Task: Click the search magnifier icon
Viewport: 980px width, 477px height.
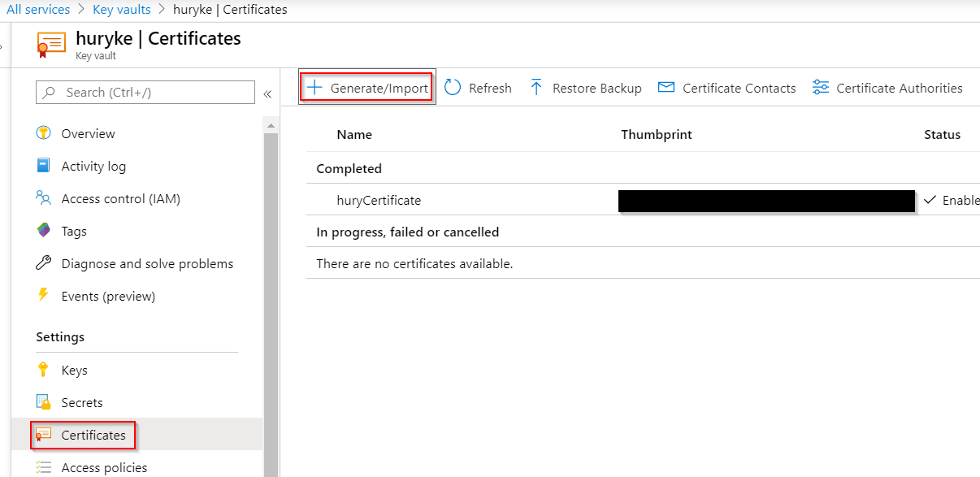Action: [50, 93]
